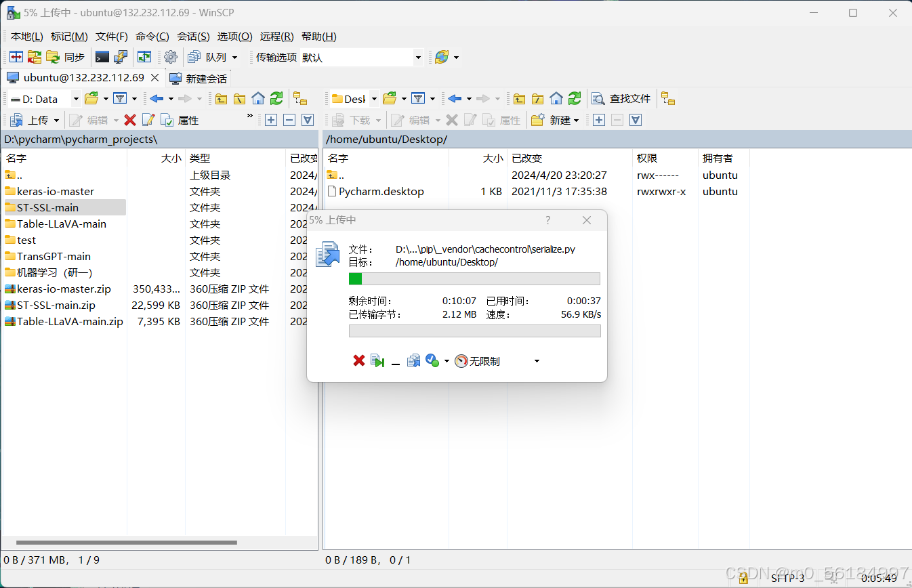
Task: Move the transfer to the background queue icon
Action: tap(413, 361)
